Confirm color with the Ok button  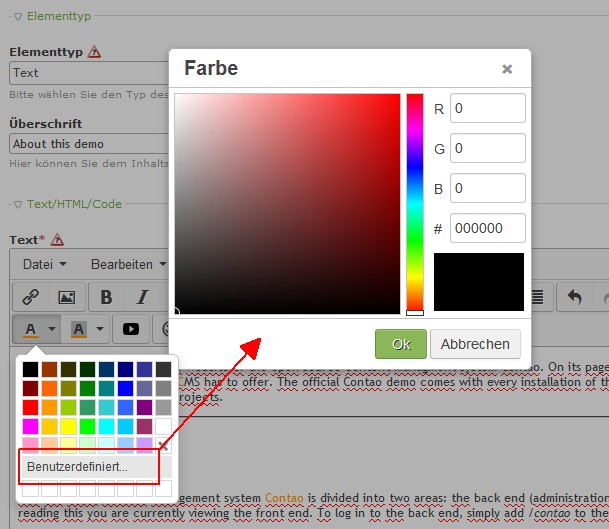(401, 344)
